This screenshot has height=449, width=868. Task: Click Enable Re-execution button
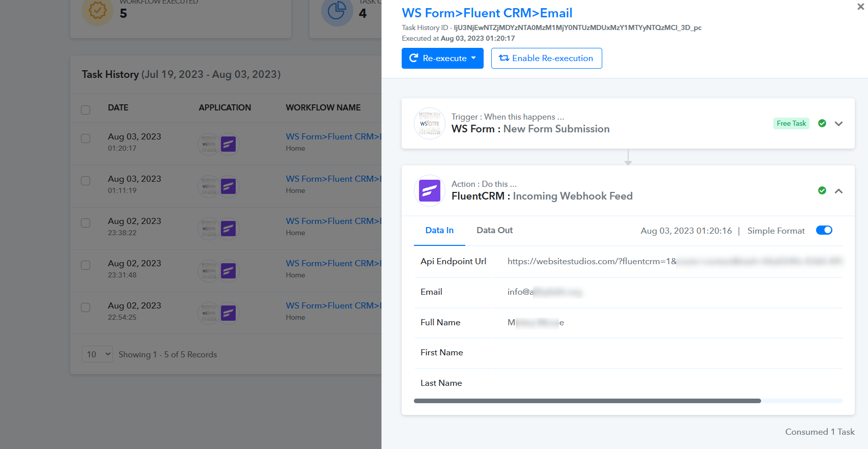pyautogui.click(x=546, y=58)
